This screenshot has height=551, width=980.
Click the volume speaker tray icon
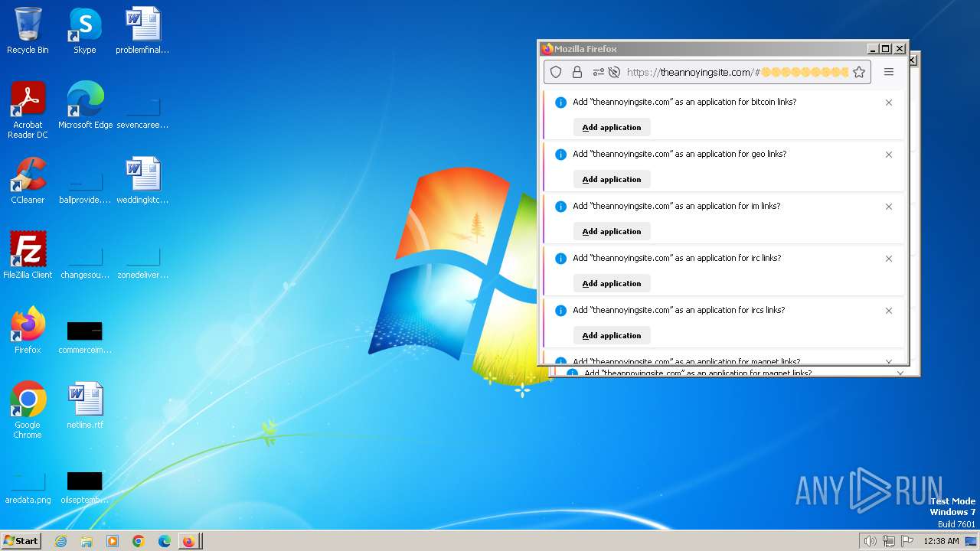pos(870,541)
